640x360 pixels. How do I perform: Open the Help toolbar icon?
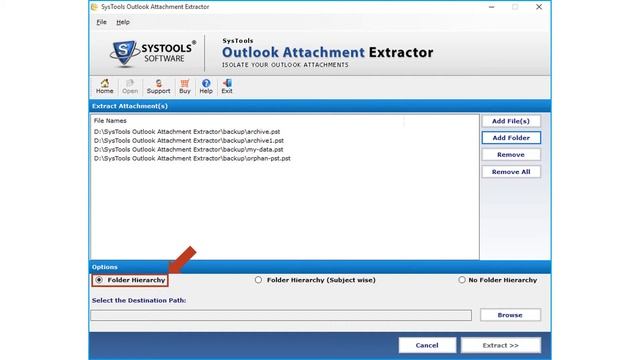206,87
